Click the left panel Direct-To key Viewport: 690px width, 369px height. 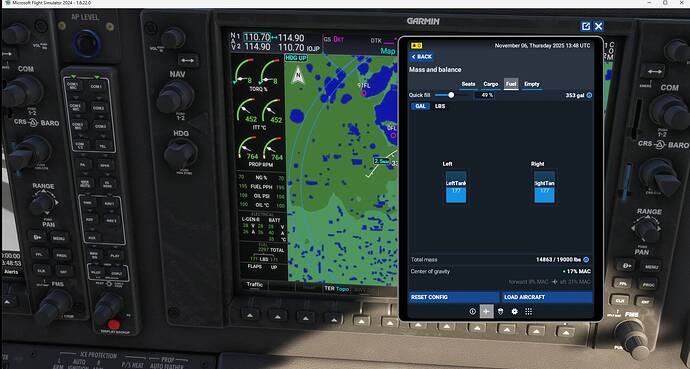[37, 237]
